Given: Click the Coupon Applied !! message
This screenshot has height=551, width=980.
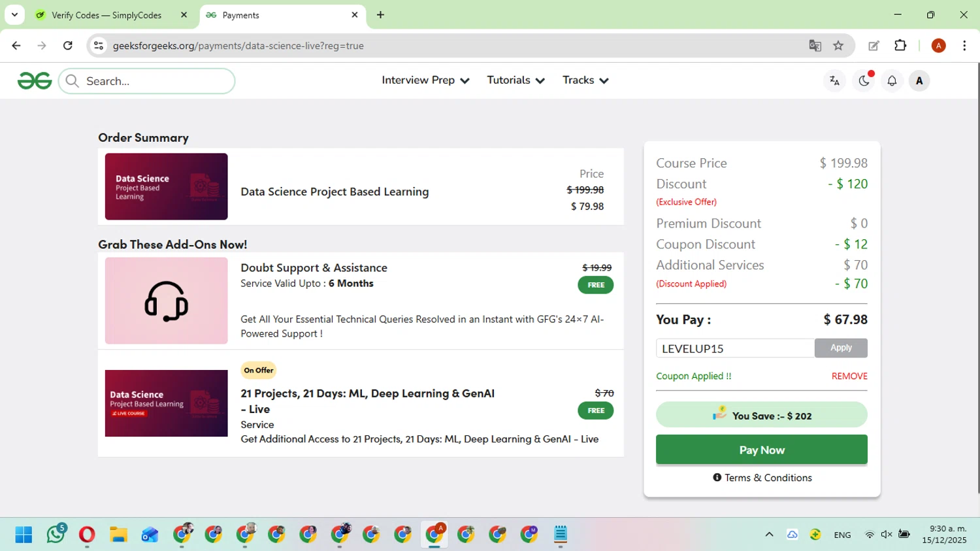Looking at the screenshot, I should (x=694, y=376).
